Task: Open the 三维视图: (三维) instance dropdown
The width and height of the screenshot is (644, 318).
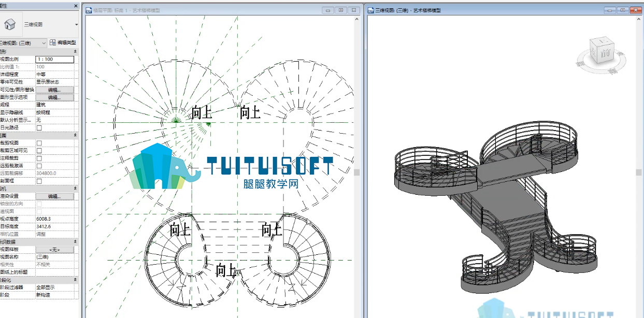Action: tap(44, 43)
